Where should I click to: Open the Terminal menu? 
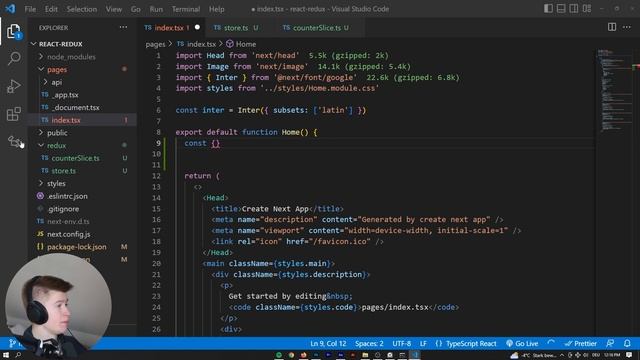coord(186,9)
